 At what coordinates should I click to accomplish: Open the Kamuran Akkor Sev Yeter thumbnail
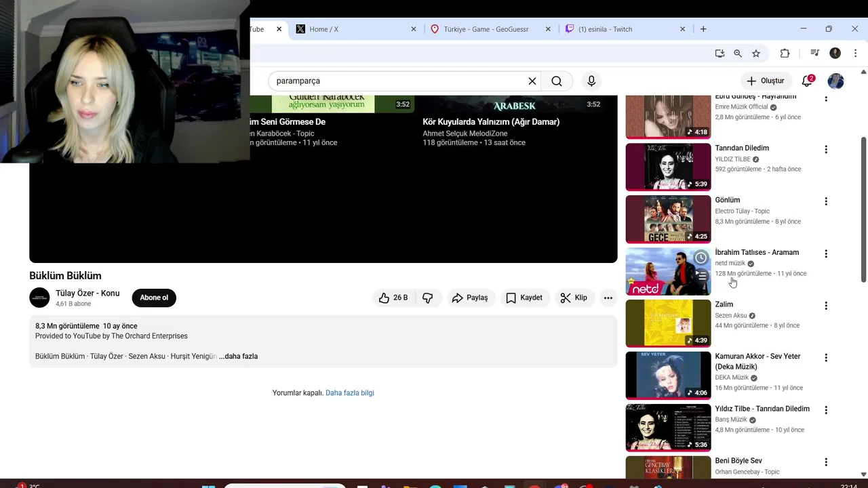coord(668,375)
